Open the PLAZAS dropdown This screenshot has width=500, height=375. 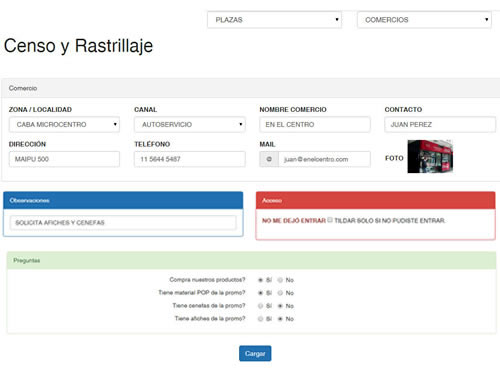(274, 20)
